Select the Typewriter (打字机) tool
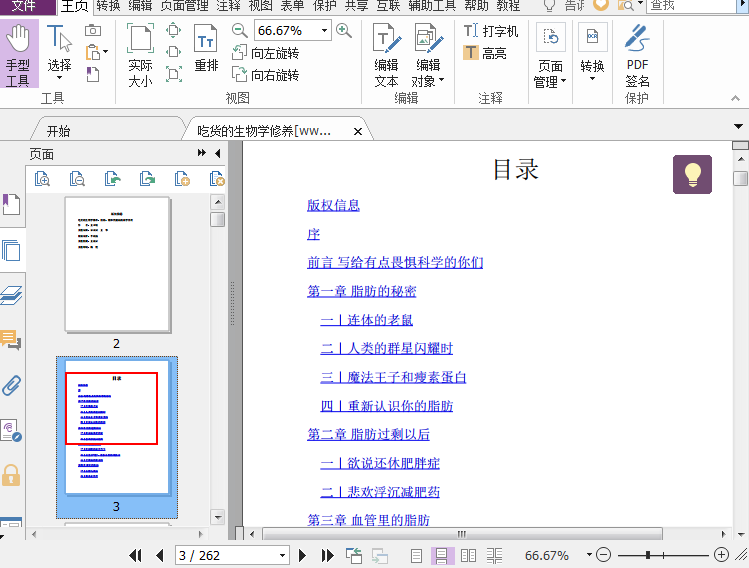 491,31
